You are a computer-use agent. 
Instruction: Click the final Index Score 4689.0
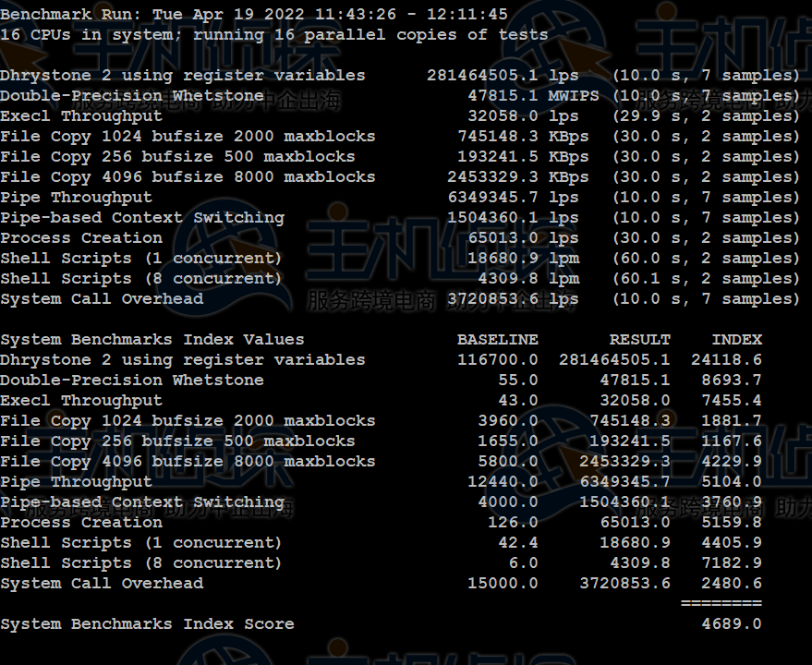[732, 623]
